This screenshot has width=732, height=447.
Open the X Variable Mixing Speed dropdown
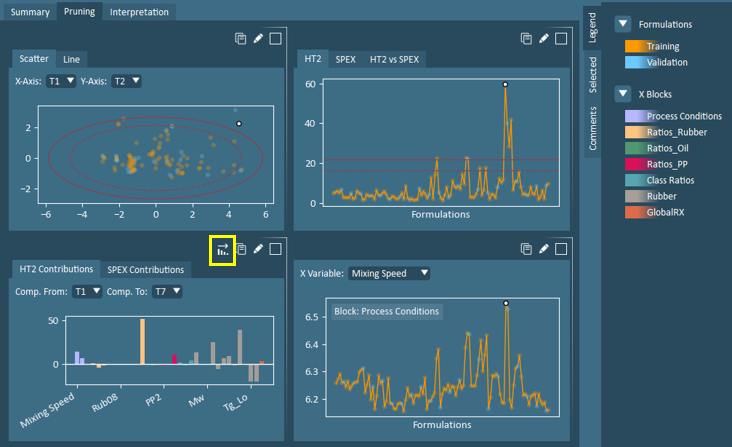390,273
